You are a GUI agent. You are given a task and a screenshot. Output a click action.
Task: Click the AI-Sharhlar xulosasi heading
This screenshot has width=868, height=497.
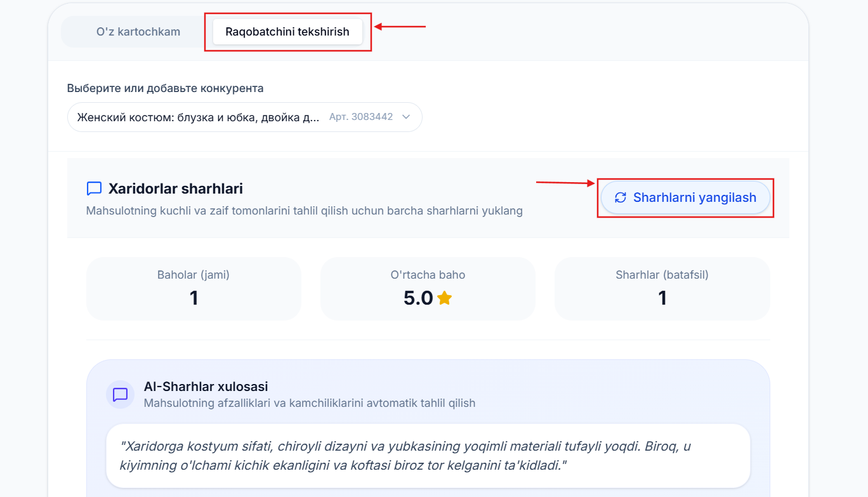click(x=206, y=387)
